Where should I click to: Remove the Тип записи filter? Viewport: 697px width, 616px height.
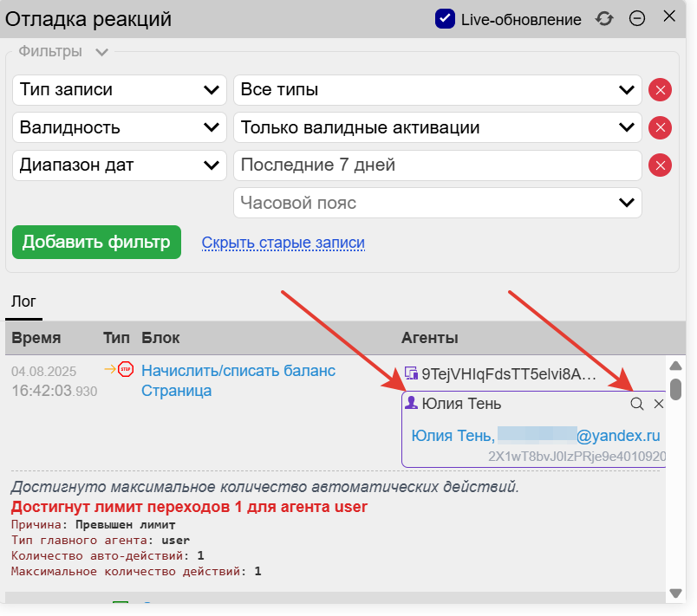tap(660, 90)
